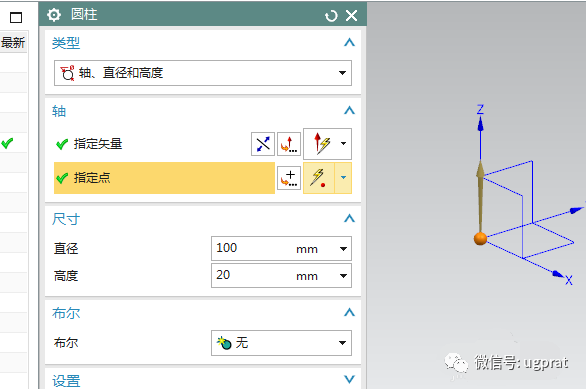This screenshot has width=586, height=389.
Task: Expand the 设置 section
Action: (349, 380)
